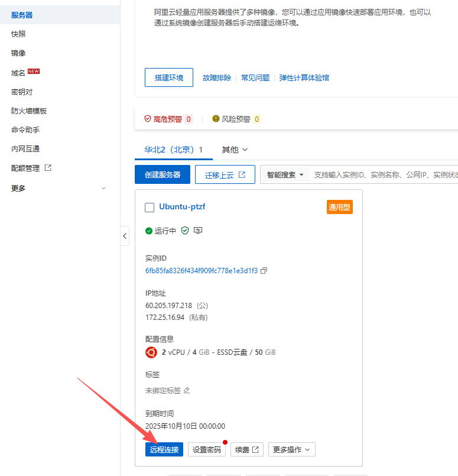Open the 命令助手 sidebar item
Viewport: 458px width, 476px height.
[25, 130]
